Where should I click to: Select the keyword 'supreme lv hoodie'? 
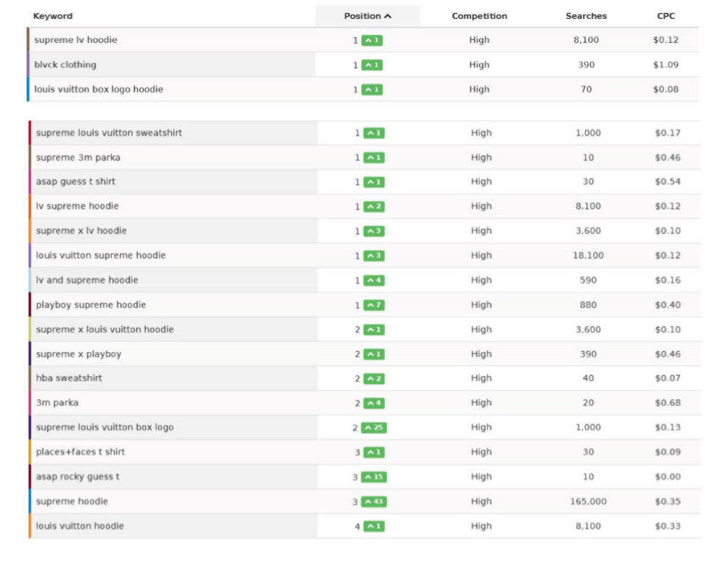pos(76,40)
